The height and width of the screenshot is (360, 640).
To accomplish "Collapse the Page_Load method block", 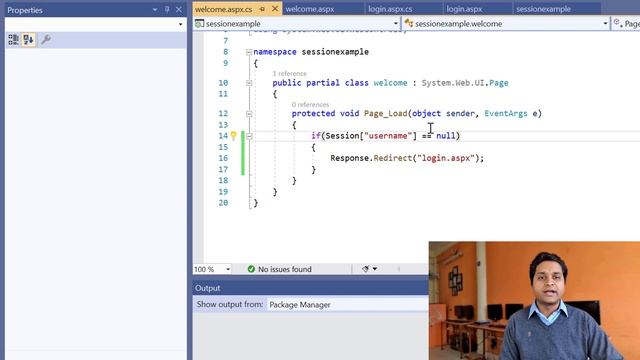I will [x=249, y=113].
